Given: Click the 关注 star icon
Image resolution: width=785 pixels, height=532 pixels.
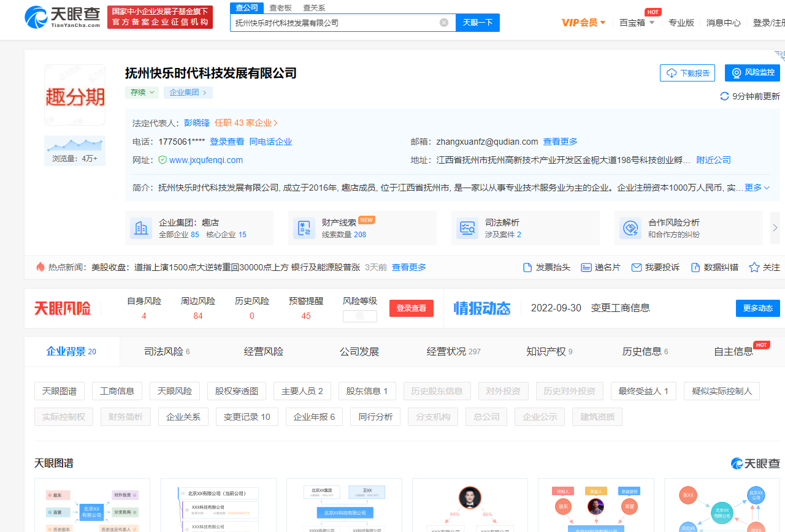Looking at the screenshot, I should (754, 267).
